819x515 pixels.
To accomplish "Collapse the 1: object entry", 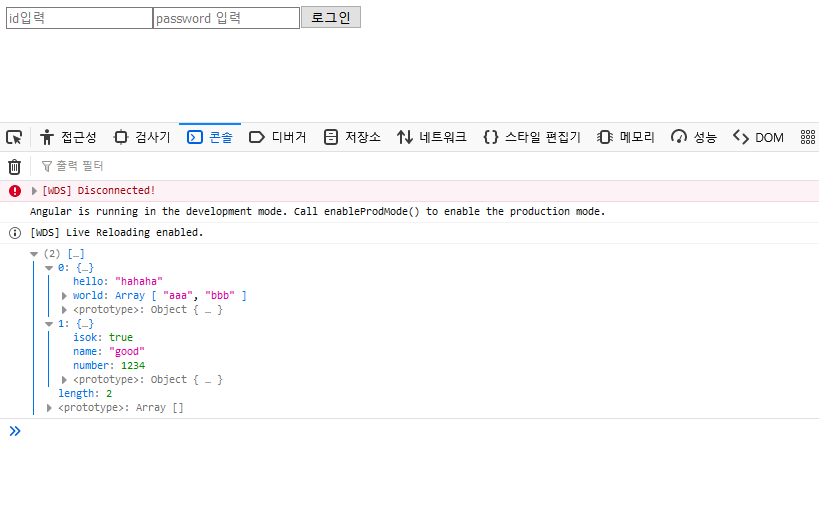I will [49, 324].
